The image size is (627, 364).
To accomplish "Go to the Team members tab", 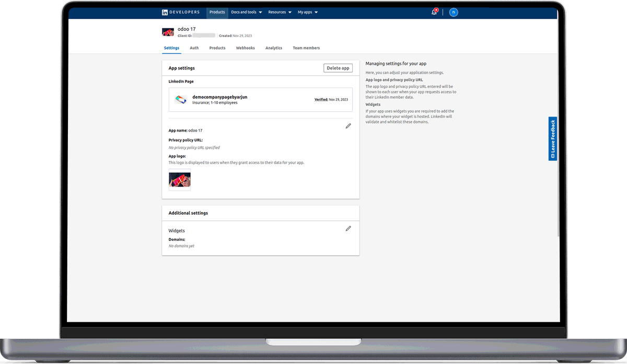I will (306, 48).
